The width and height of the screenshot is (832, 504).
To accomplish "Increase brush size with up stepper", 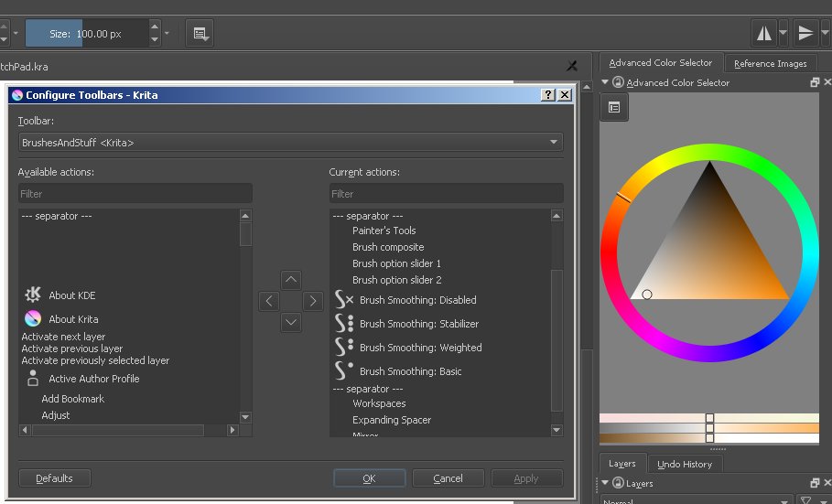I will [155, 27].
